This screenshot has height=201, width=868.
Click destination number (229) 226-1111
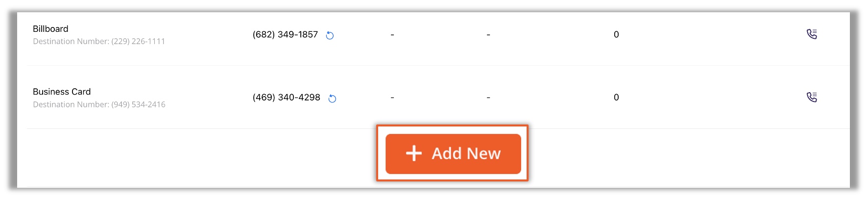point(138,42)
